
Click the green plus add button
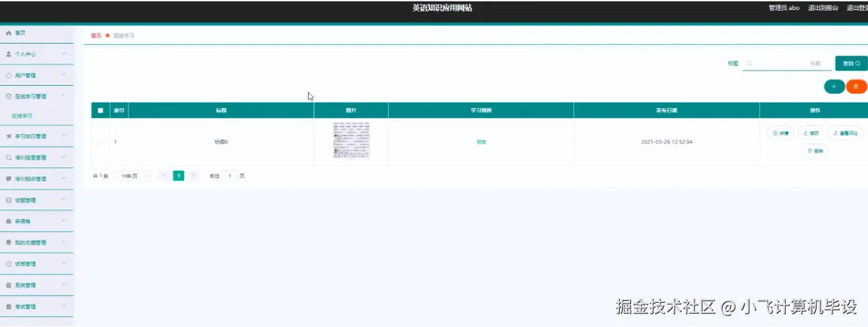pos(834,86)
